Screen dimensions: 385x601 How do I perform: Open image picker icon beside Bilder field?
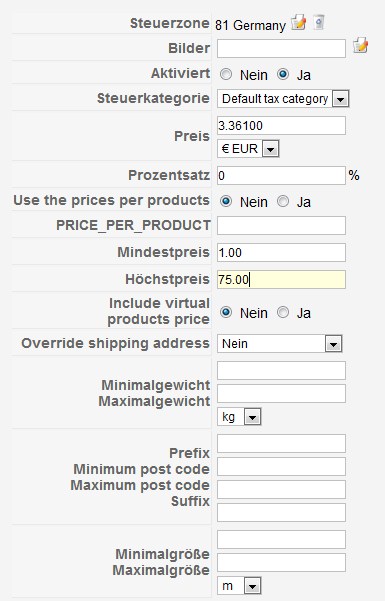360,46
